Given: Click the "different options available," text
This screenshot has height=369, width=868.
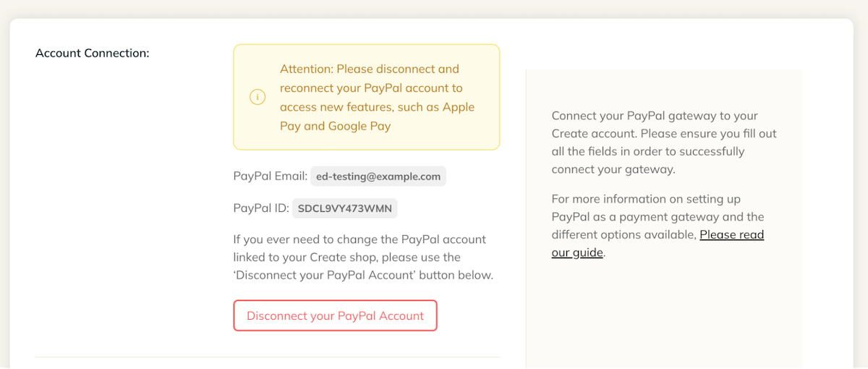Looking at the screenshot, I should tap(624, 234).
